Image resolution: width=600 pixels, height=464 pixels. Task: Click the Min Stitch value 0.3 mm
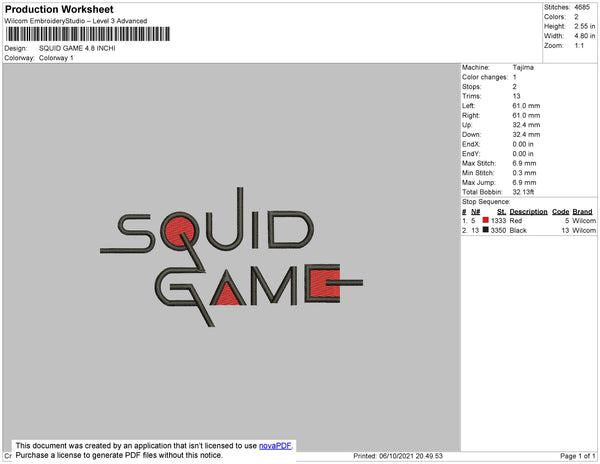click(x=524, y=173)
